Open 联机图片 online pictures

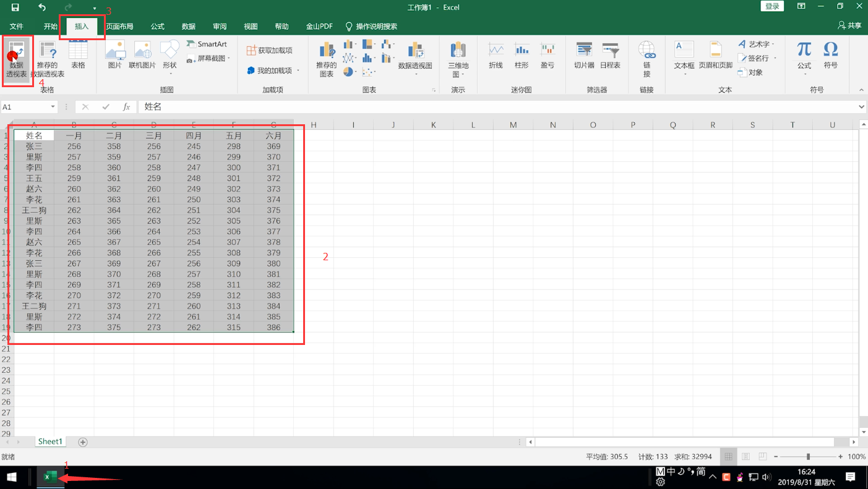pos(142,56)
